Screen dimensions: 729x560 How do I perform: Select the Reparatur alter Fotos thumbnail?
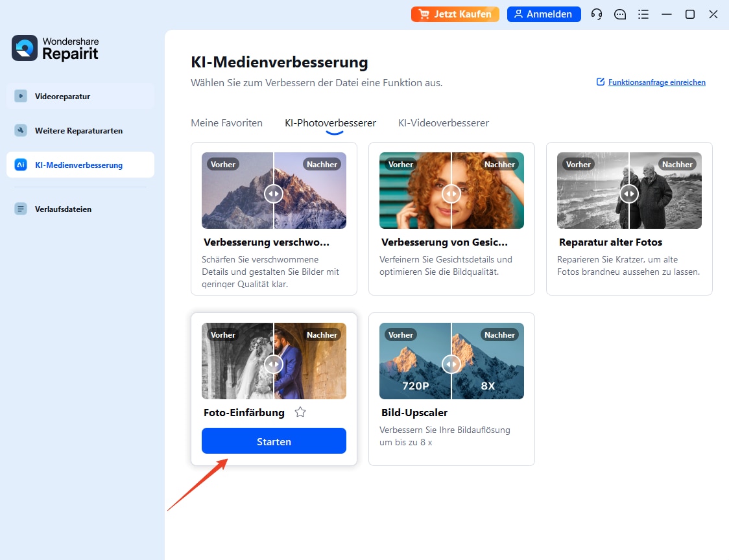coord(629,191)
